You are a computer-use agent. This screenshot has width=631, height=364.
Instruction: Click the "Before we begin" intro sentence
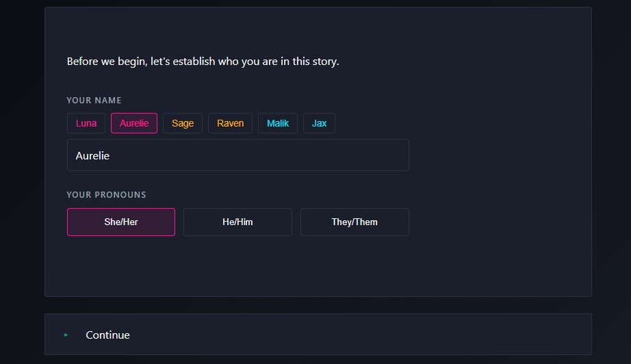point(203,62)
